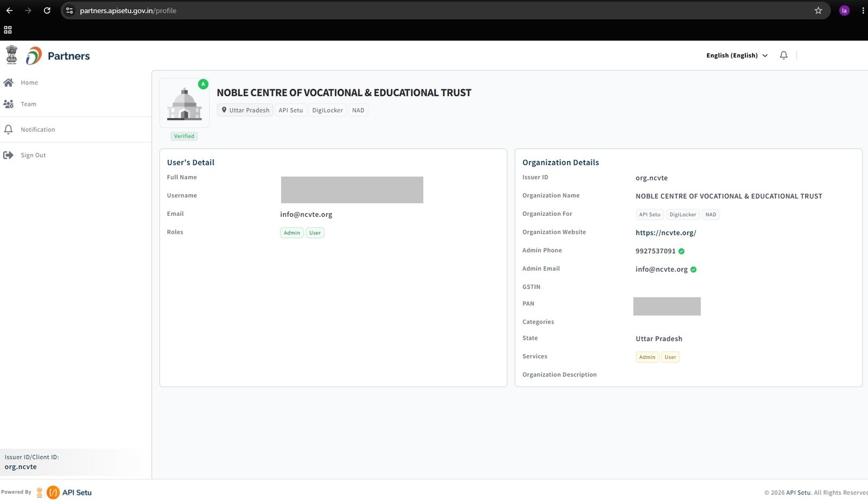The width and height of the screenshot is (868, 501).
Task: Click the Team people icon in sidebar
Action: (x=8, y=104)
